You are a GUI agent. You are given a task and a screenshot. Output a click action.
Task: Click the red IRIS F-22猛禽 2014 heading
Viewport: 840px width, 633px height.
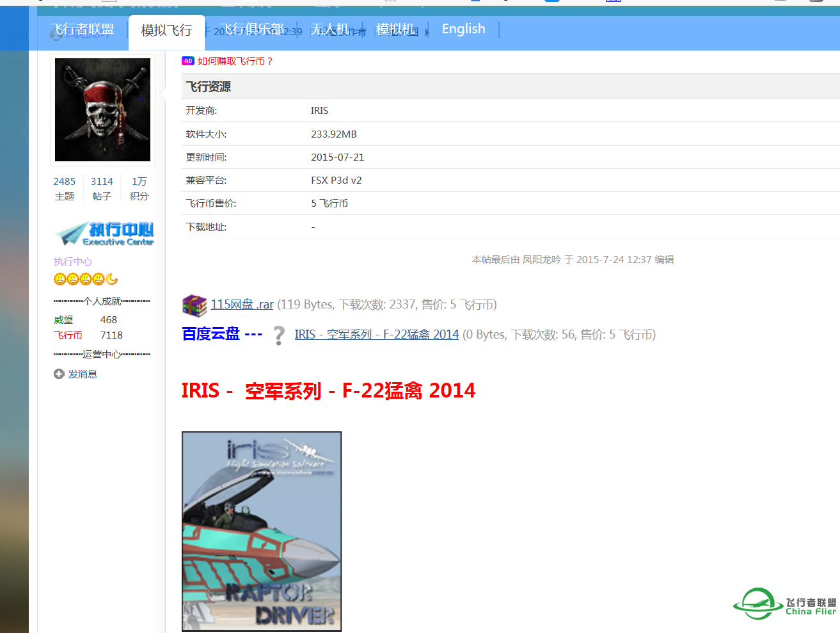pyautogui.click(x=328, y=390)
